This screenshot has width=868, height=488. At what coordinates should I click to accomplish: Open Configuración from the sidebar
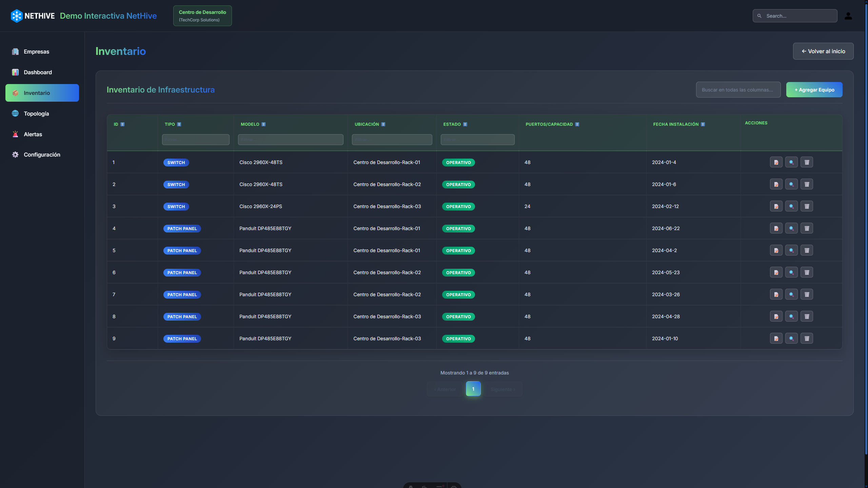(42, 155)
